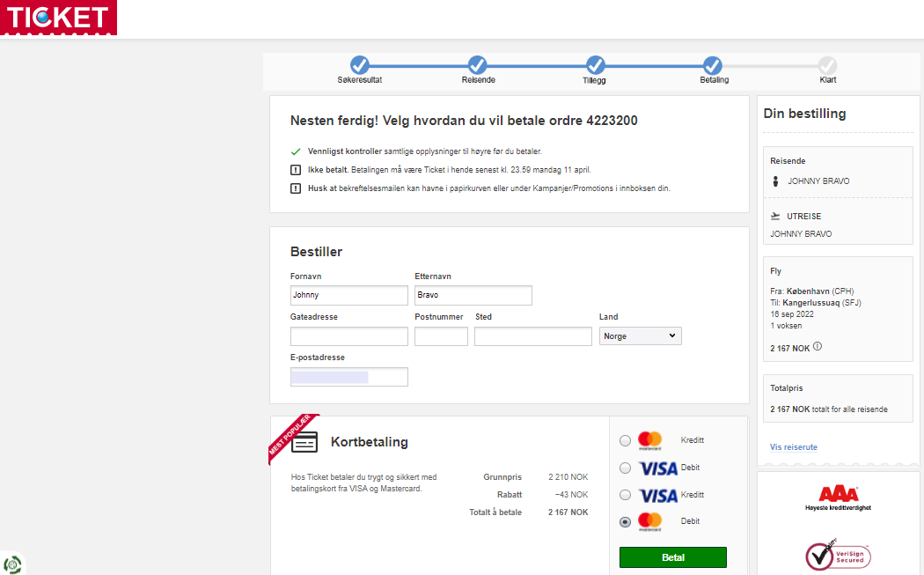Click the 16 sep 2022 date
Image resolution: width=924 pixels, height=575 pixels.
pos(792,314)
